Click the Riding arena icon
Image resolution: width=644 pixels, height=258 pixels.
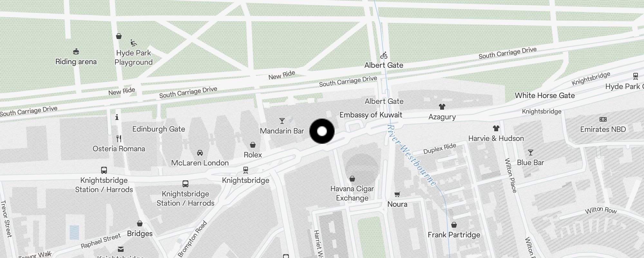point(76,51)
